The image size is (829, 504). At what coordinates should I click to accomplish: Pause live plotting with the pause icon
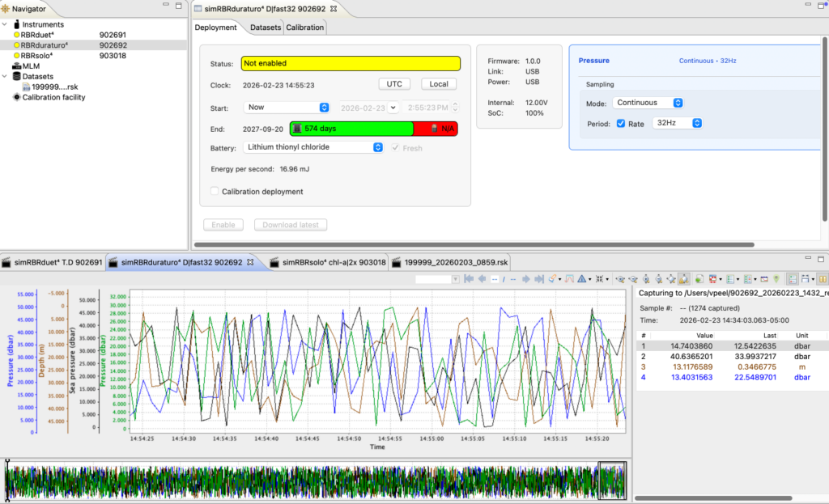822,279
